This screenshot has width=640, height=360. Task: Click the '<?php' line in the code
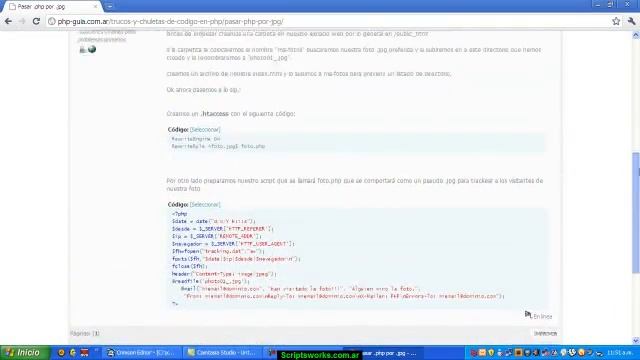(179, 214)
